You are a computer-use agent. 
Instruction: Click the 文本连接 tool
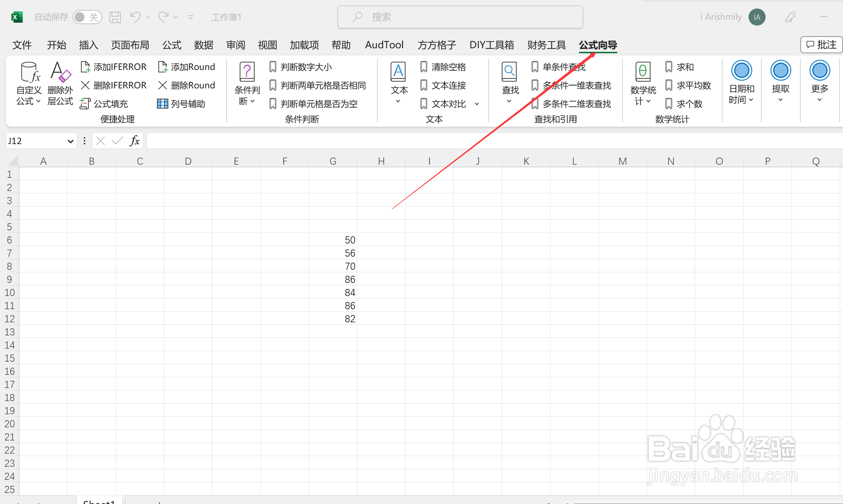[448, 85]
